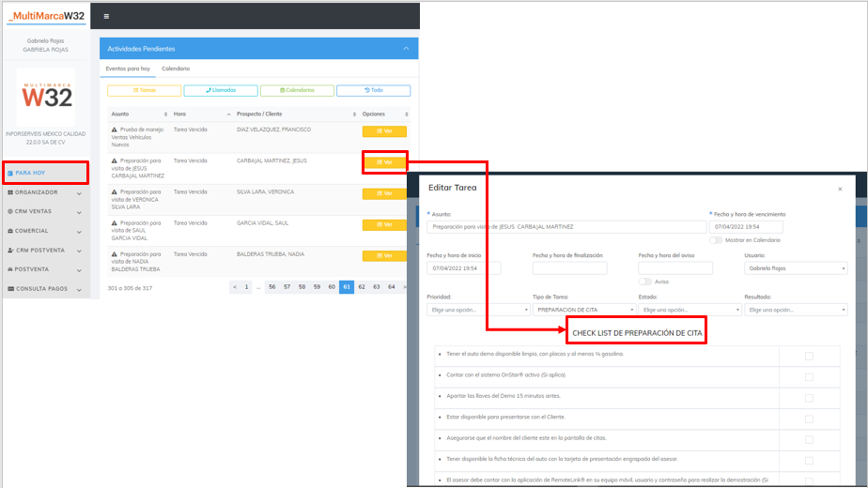Open Prioridad dropdown
The width and height of the screenshot is (868, 488).
[478, 310]
